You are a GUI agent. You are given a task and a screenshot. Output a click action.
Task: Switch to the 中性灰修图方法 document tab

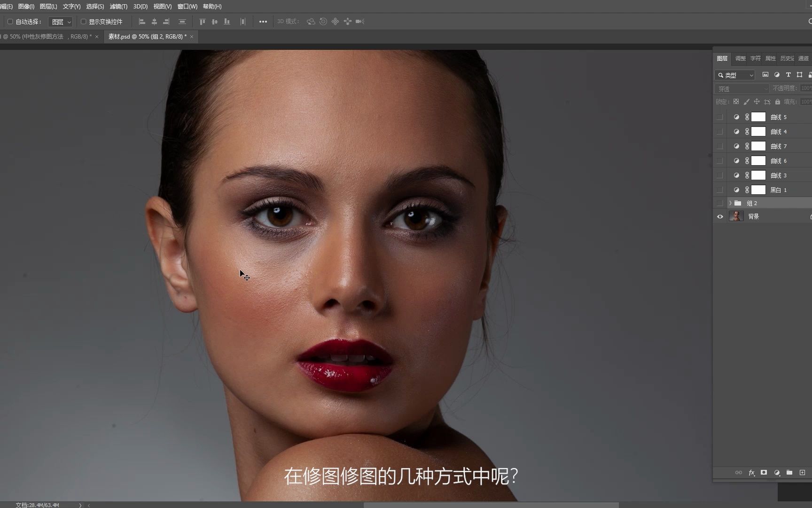[46, 37]
